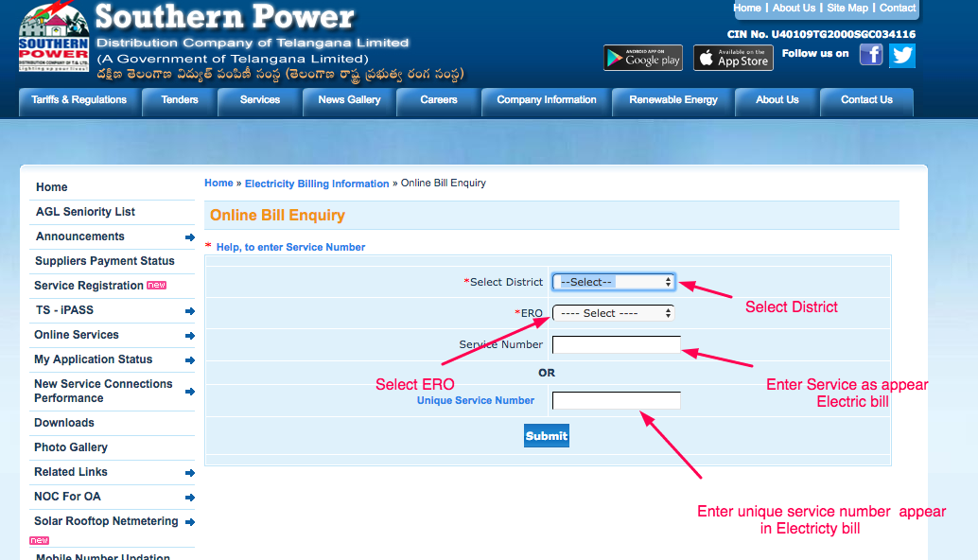Expand Online Services via its arrow icon

[x=189, y=335]
